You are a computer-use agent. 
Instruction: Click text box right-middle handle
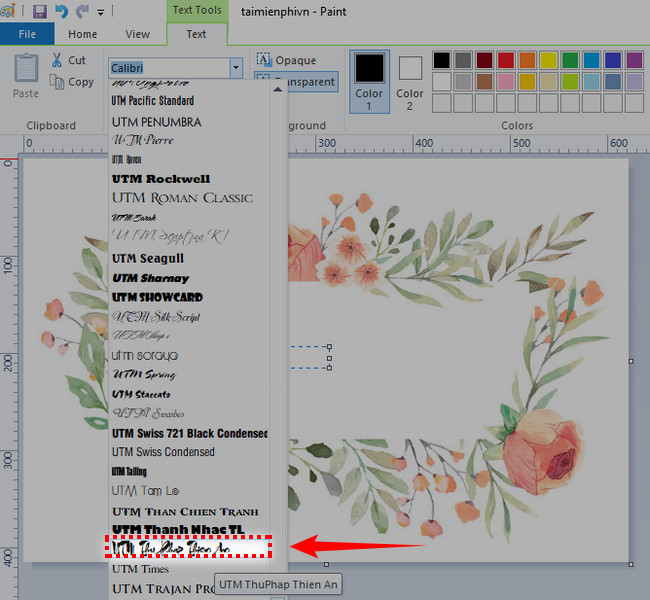pyautogui.click(x=330, y=358)
